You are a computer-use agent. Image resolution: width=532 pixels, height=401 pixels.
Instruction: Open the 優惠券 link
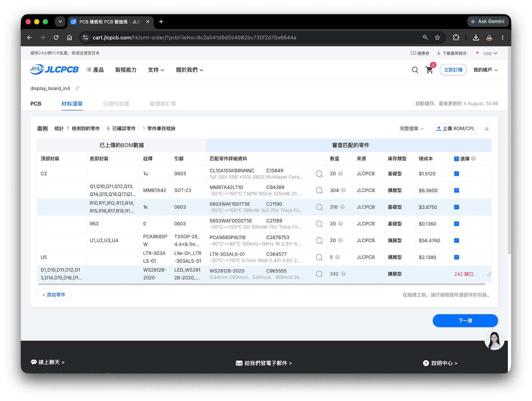point(420,53)
